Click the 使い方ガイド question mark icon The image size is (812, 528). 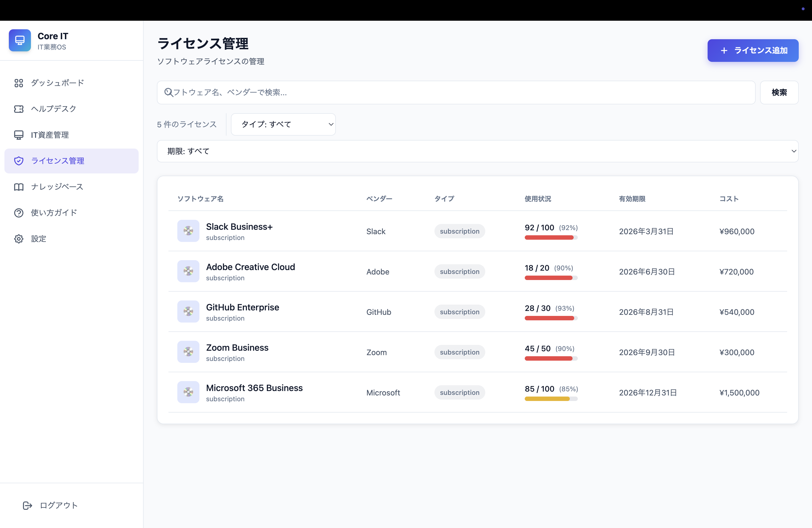coord(19,213)
